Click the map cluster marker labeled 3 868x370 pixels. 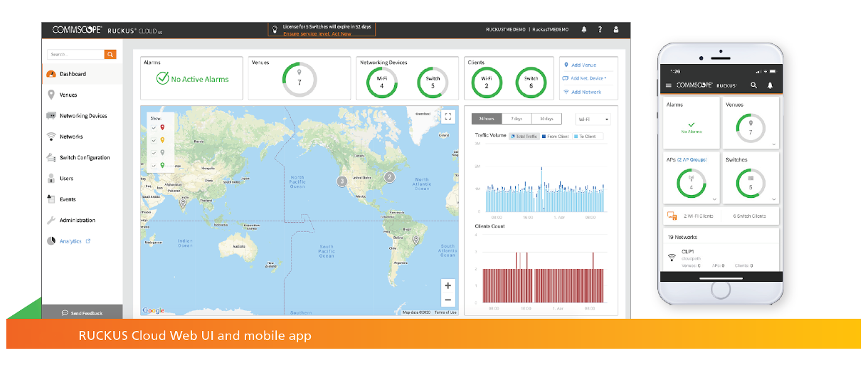click(342, 181)
